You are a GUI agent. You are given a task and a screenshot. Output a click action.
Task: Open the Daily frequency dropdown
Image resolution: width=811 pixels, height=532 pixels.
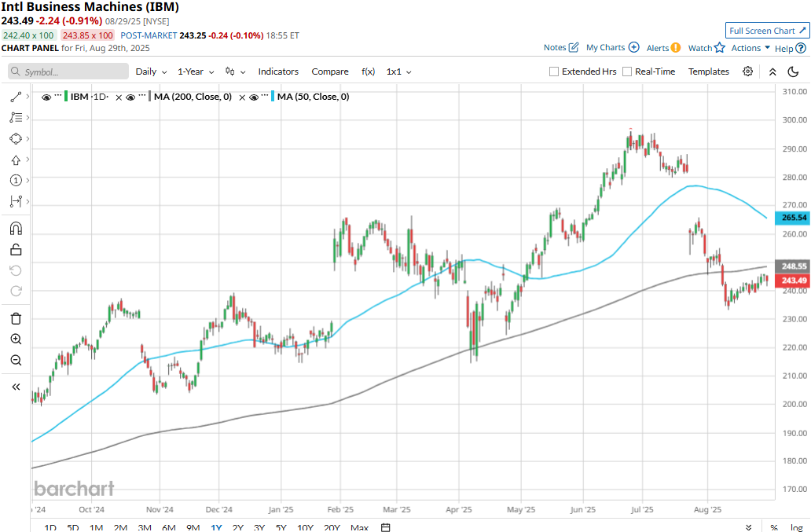click(x=151, y=72)
